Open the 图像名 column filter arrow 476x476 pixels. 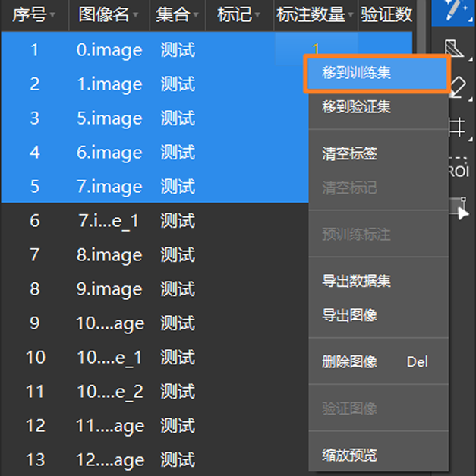pyautogui.click(x=135, y=14)
